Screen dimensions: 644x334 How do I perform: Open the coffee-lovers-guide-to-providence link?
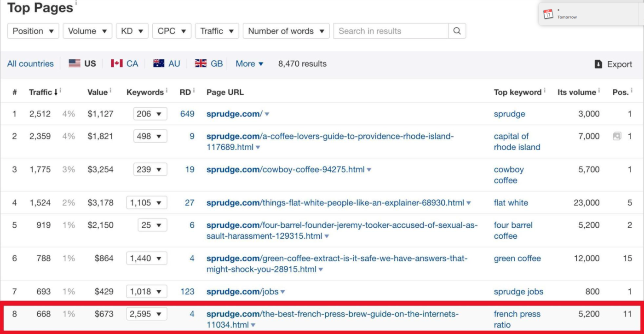[330, 142]
